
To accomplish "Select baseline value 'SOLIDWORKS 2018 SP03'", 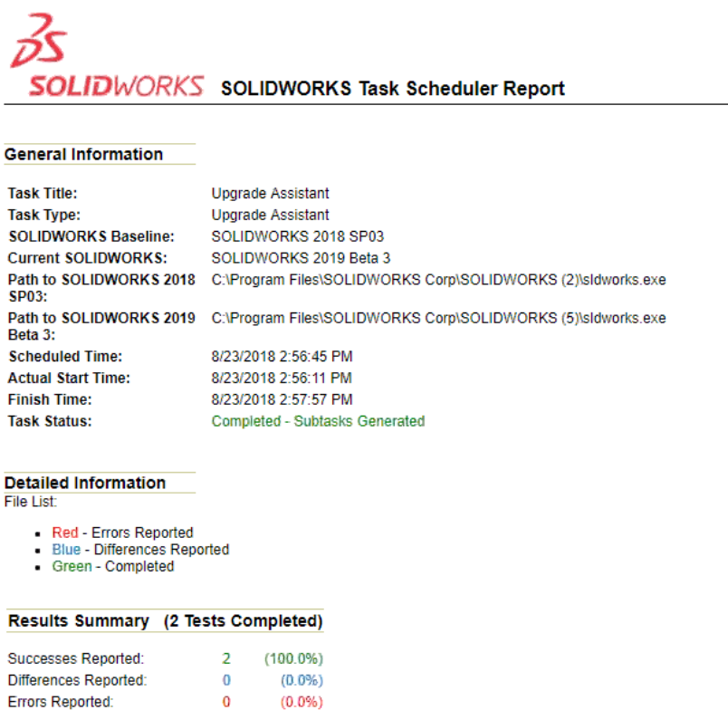I will point(298,236).
